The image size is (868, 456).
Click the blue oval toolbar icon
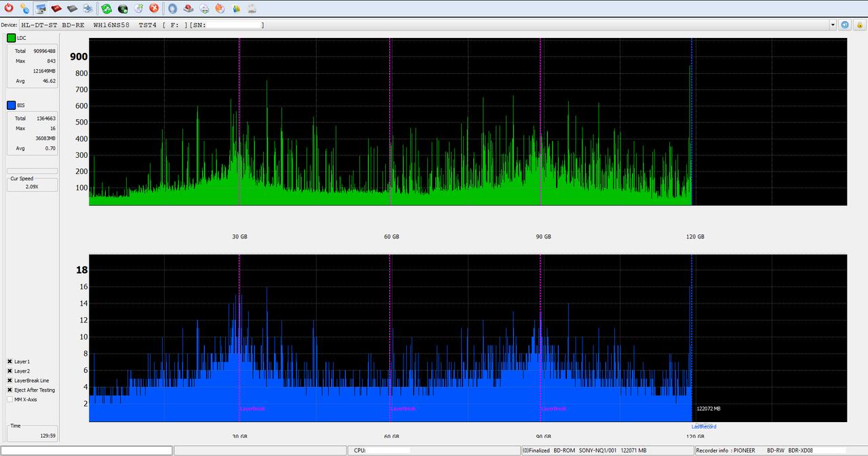(x=173, y=8)
